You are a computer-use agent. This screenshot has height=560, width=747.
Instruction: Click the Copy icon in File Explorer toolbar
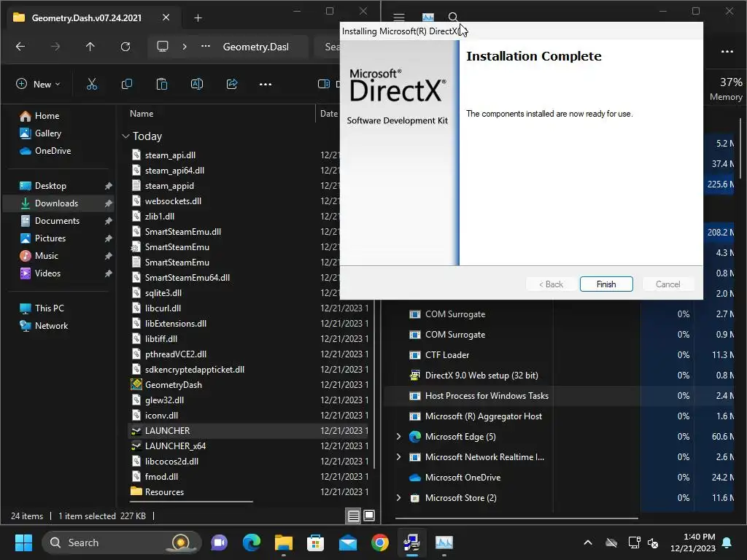point(127,85)
